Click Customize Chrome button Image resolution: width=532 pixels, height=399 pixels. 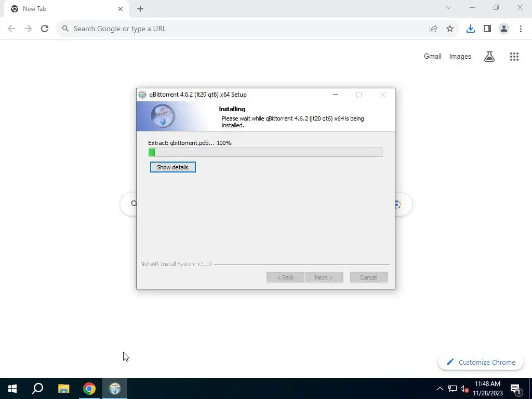(x=481, y=362)
